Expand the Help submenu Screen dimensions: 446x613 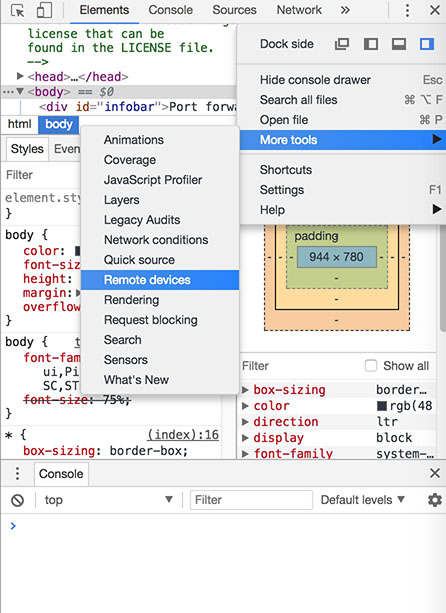pyautogui.click(x=342, y=210)
